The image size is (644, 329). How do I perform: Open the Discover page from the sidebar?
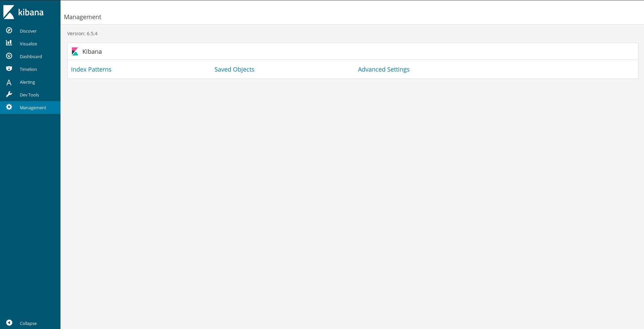28,31
